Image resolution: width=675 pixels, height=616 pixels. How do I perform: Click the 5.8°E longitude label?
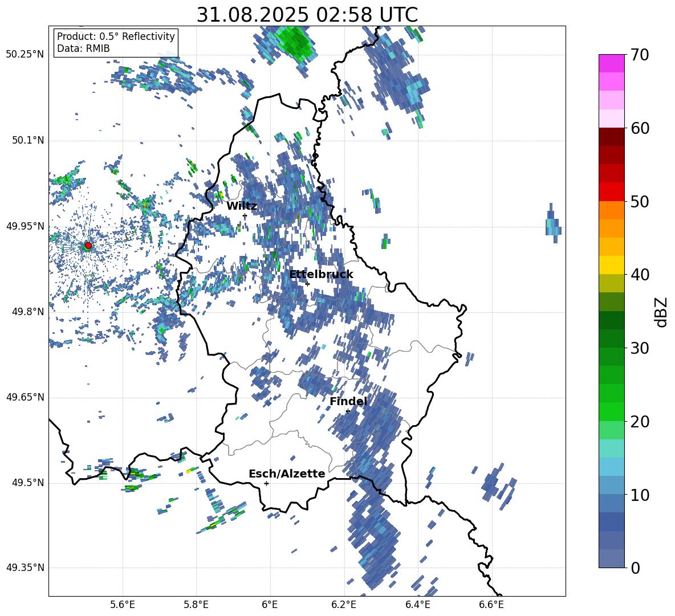[x=196, y=605]
